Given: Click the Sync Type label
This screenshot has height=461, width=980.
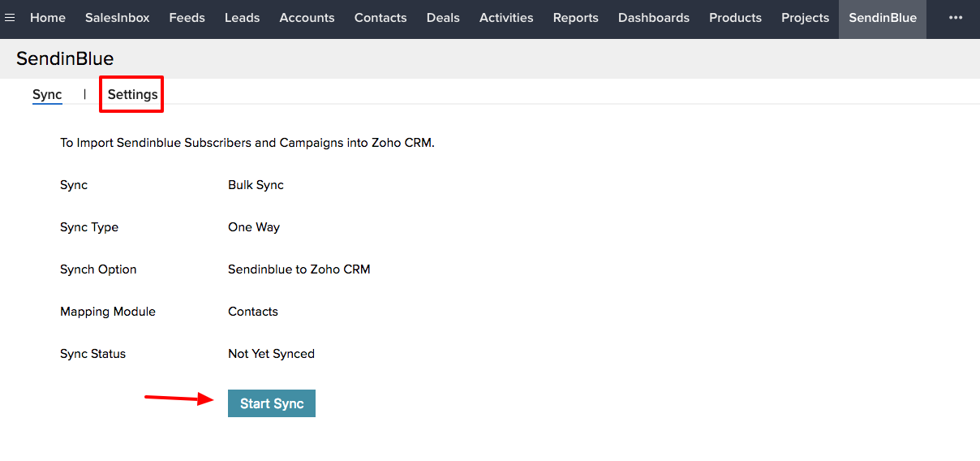Looking at the screenshot, I should (89, 227).
